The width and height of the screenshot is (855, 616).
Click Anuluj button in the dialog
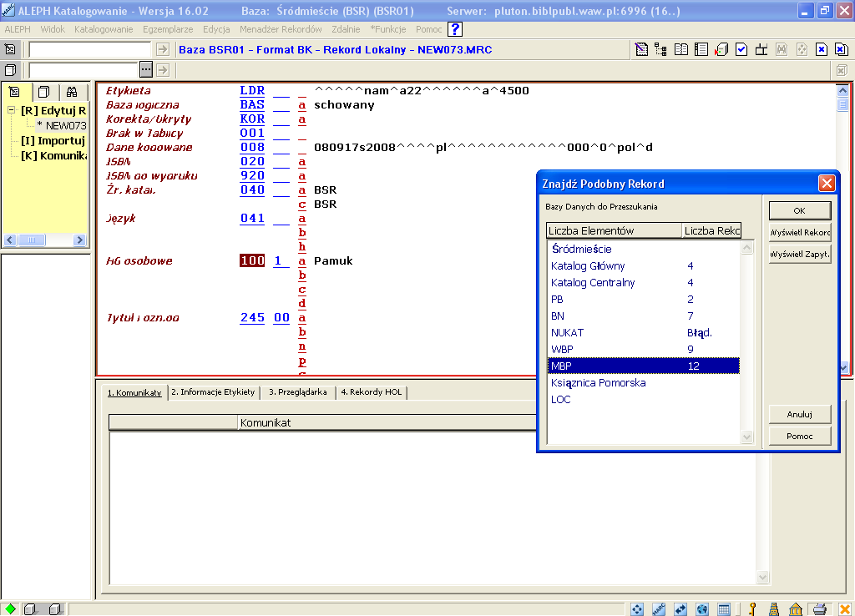pos(799,414)
